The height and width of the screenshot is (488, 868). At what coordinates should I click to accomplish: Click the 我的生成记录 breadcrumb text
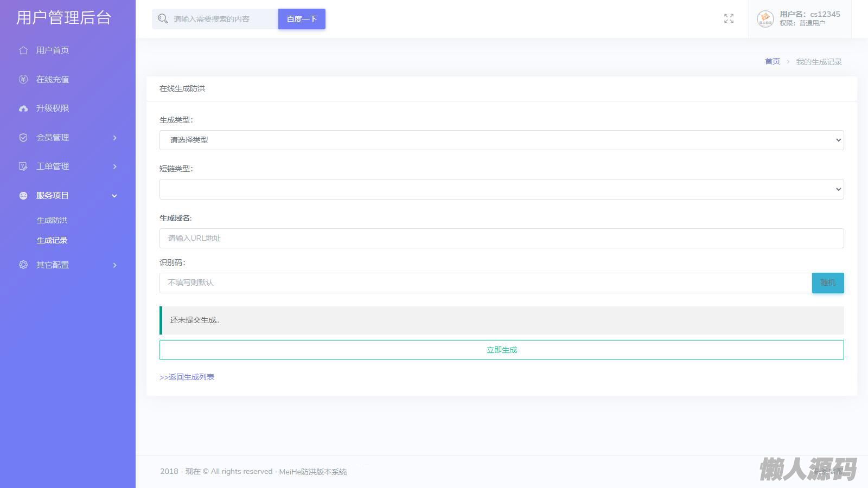(x=819, y=62)
